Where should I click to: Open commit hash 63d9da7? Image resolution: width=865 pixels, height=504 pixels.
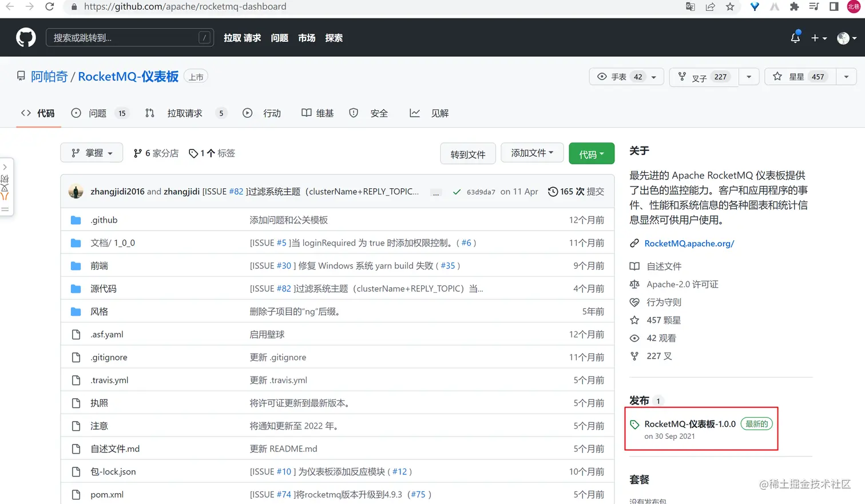(x=481, y=192)
